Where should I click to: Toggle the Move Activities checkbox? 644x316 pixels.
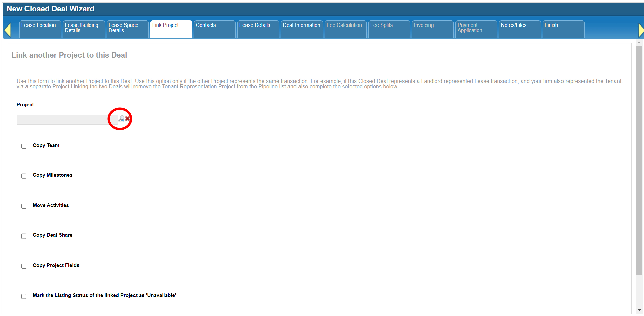(x=24, y=206)
